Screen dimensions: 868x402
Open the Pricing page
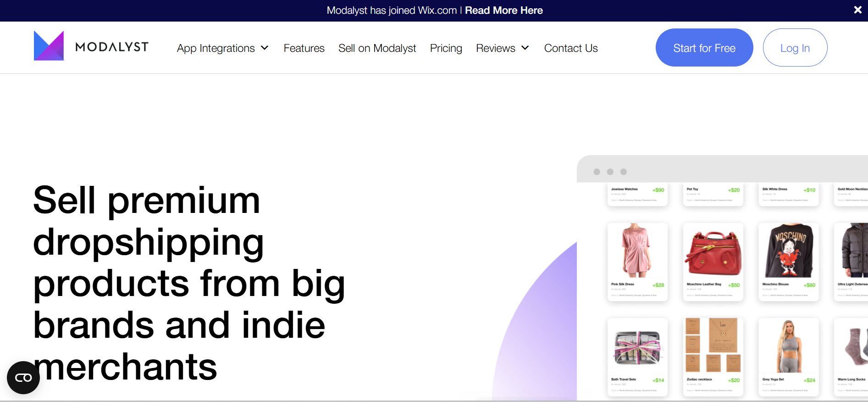coord(446,48)
